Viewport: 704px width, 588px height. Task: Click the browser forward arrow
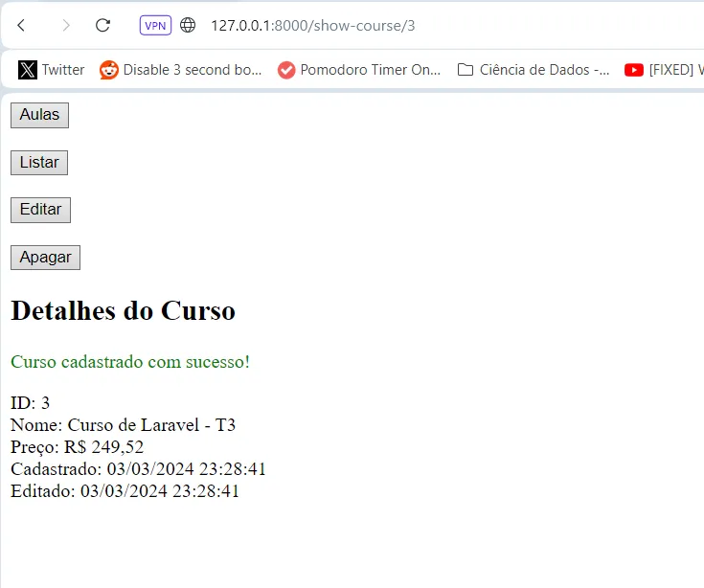66,25
